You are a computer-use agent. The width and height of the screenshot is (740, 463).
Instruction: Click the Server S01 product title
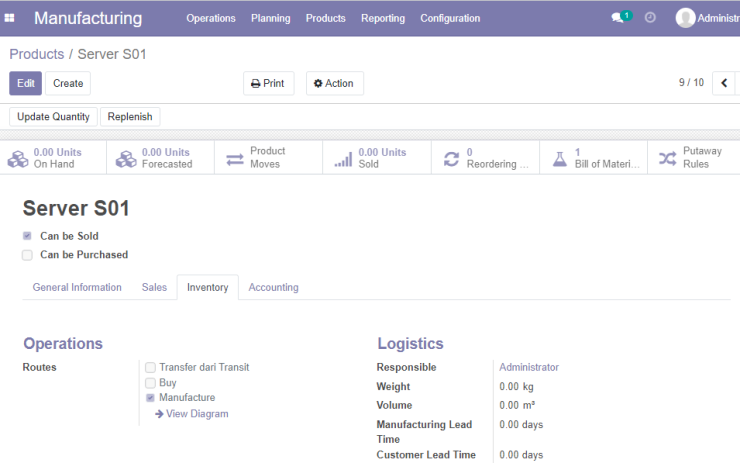[x=76, y=208]
